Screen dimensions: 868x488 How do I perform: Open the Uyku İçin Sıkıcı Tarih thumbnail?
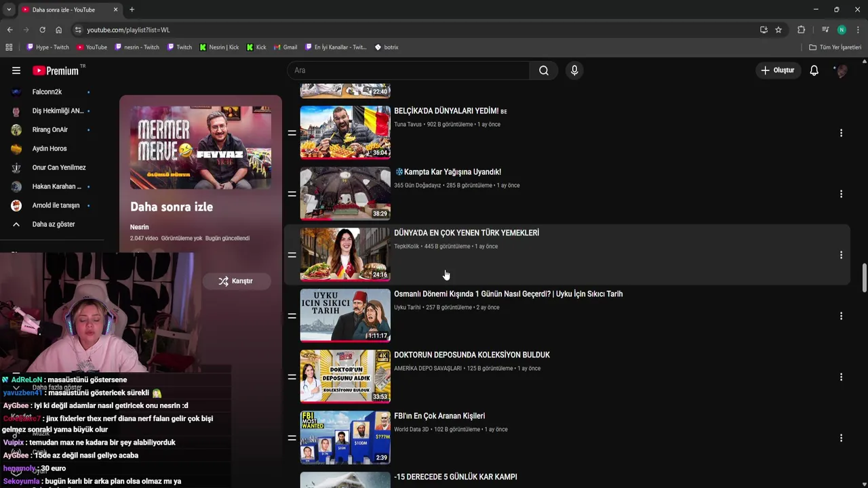pos(345,315)
